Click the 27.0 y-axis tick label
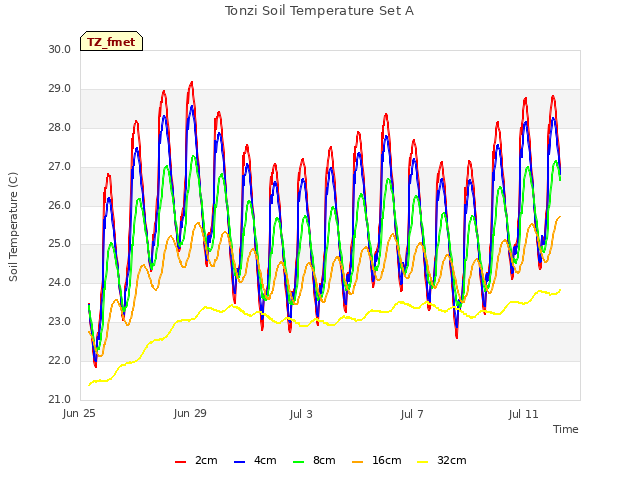This screenshot has height=480, width=640. pos(60,167)
